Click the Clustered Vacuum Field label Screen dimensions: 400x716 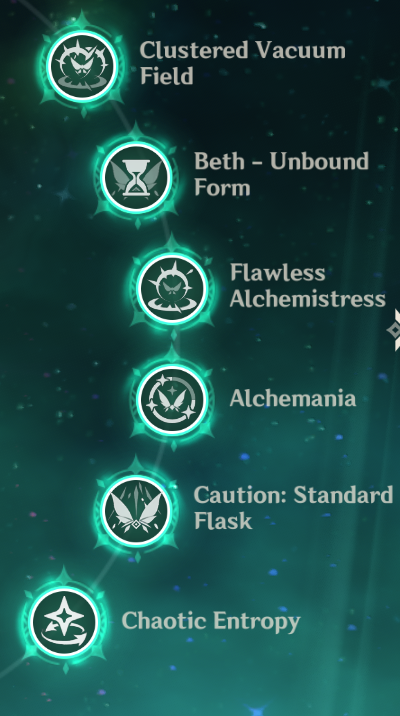242,63
